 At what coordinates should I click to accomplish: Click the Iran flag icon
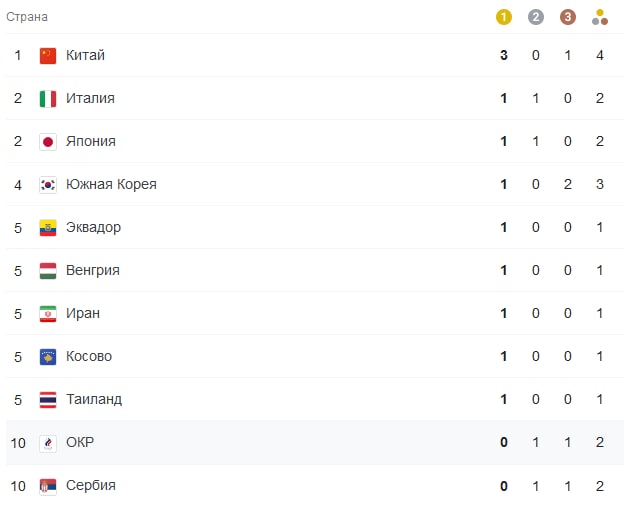tap(48, 314)
